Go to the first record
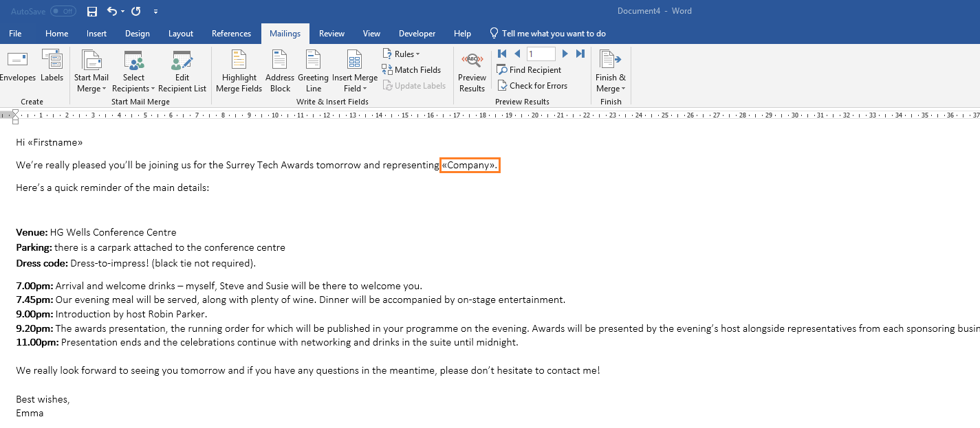The width and height of the screenshot is (980, 428). click(x=502, y=54)
